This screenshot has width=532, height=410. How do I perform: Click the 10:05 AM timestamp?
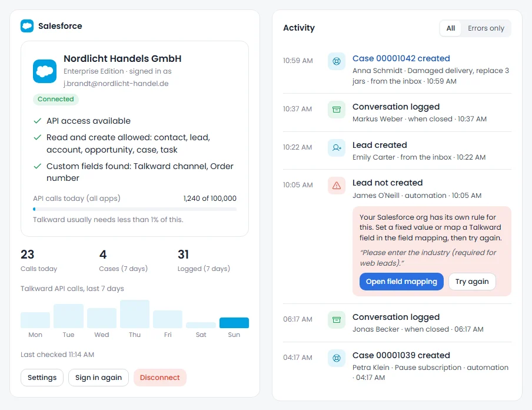298,185
